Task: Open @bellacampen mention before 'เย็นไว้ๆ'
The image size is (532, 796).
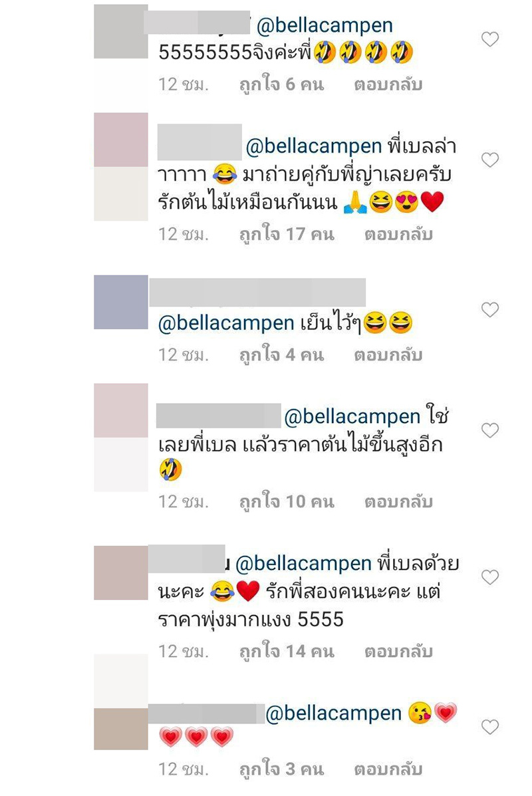Action: pos(226,323)
